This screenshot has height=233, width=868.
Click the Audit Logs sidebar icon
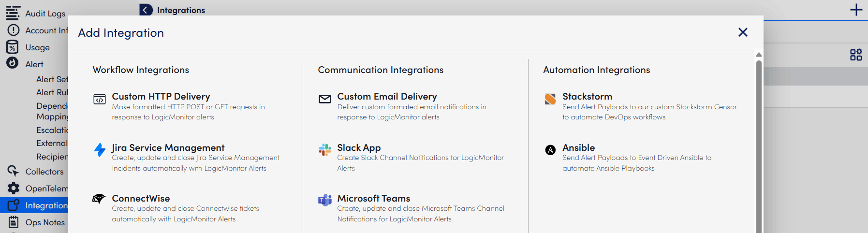pos(13,13)
